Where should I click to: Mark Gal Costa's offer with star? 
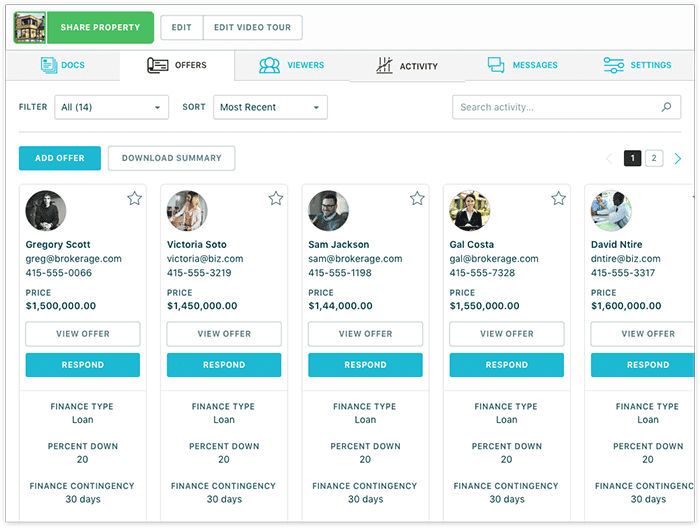(559, 199)
